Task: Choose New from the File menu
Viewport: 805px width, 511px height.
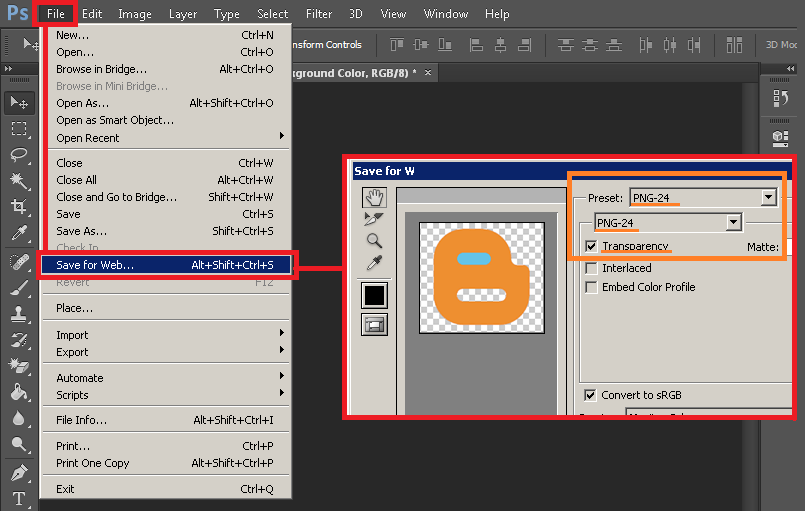Action: 166,35
